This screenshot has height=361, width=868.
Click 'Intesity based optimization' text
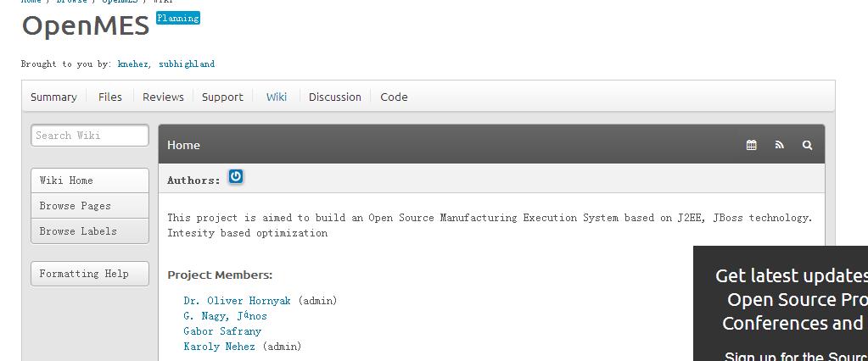point(248,233)
